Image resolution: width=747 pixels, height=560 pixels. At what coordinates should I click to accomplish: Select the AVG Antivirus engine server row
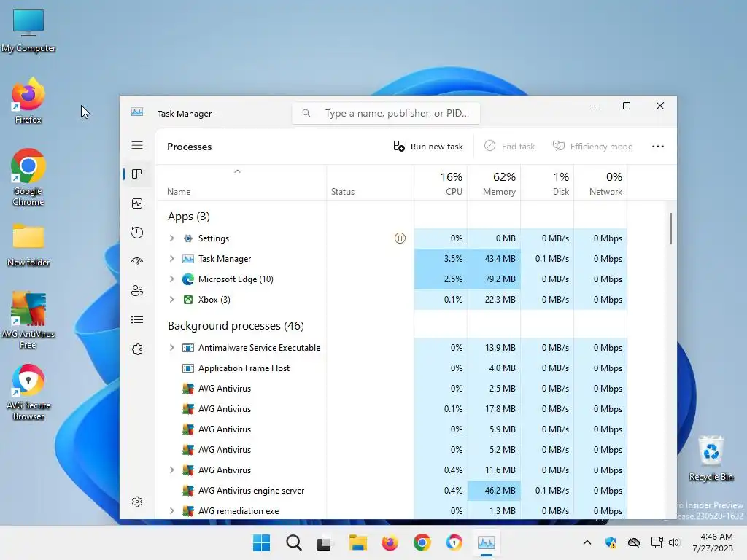click(x=392, y=491)
